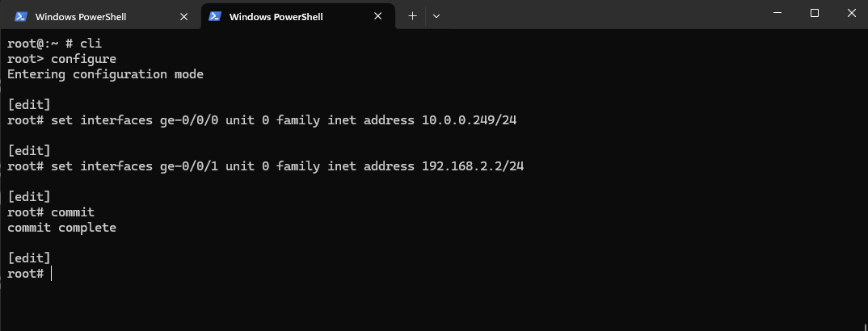The width and height of the screenshot is (868, 331).
Task: Click the 192.168.2.2/24 address text
Action: click(x=473, y=165)
